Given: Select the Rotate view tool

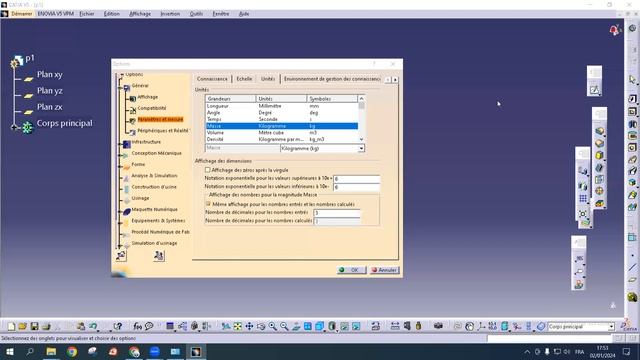Looking at the screenshot, I should point(261,326).
